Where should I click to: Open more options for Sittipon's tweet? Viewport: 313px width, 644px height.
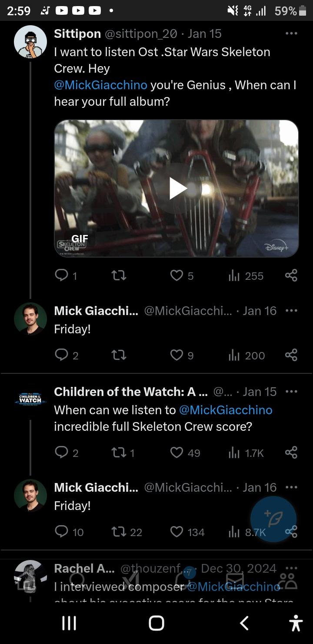point(291,34)
